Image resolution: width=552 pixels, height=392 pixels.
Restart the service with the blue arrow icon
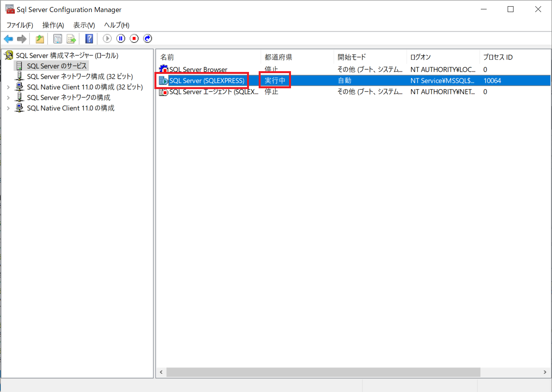148,38
